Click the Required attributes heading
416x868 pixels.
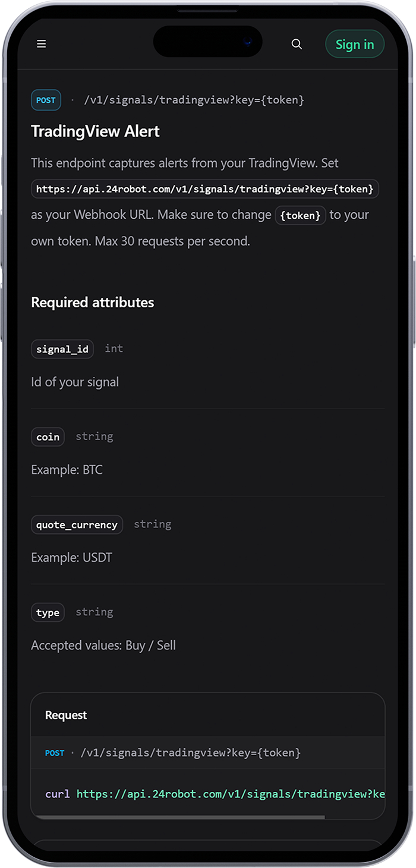tap(92, 302)
